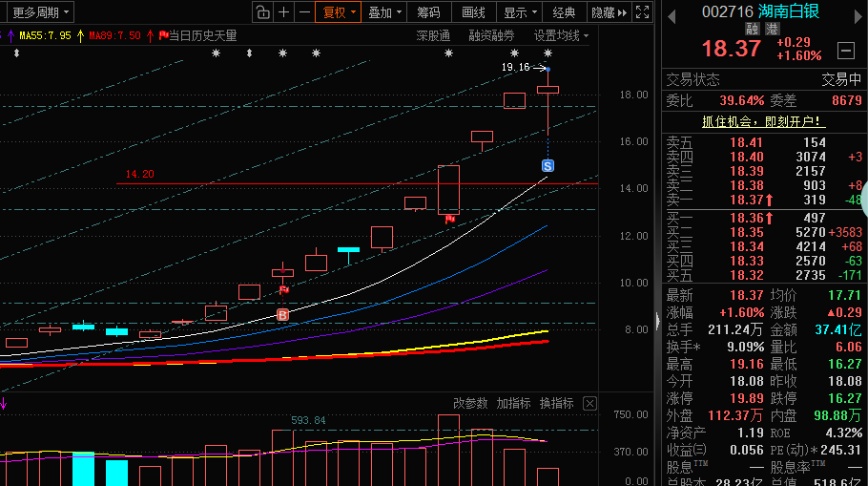Click 换指标 to change indicator
The image size is (868, 486).
click(x=556, y=404)
